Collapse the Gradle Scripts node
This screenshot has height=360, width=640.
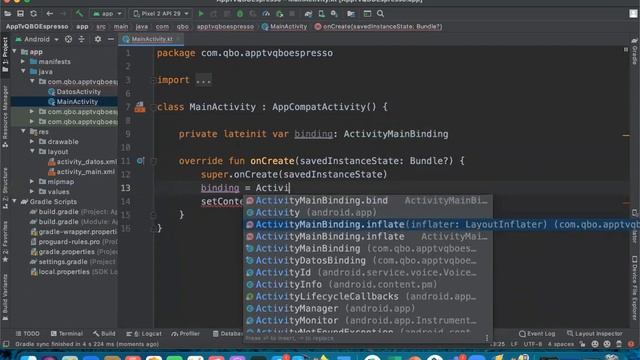pyautogui.click(x=15, y=201)
